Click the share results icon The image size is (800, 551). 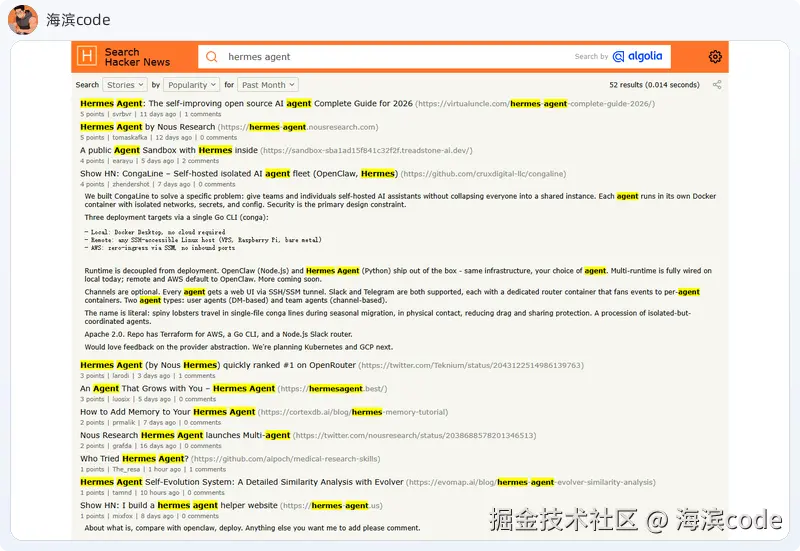[717, 85]
